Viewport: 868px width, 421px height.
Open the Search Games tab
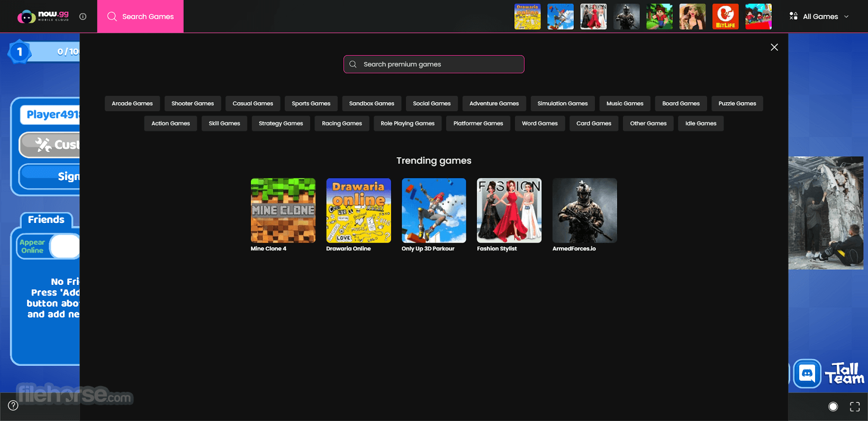pos(140,16)
